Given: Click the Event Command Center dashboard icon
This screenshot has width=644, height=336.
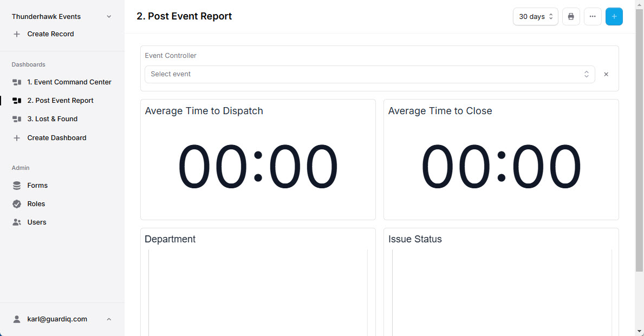Looking at the screenshot, I should 17,82.
